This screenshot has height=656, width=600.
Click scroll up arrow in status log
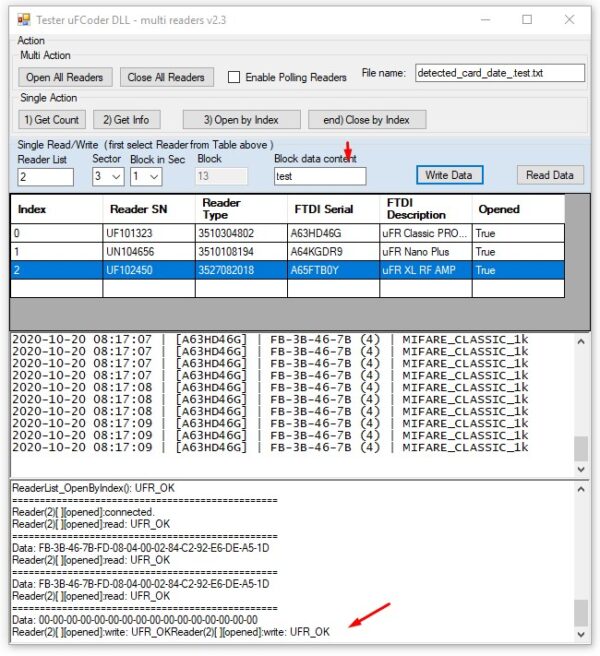pos(581,489)
